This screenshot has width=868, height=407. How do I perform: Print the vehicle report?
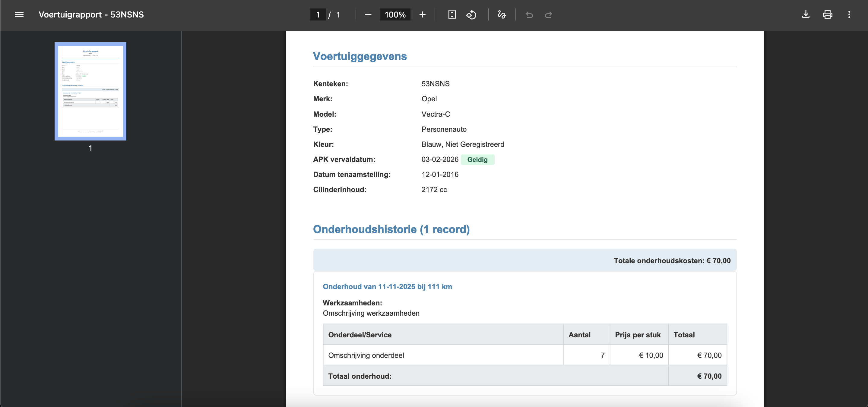[x=828, y=14]
